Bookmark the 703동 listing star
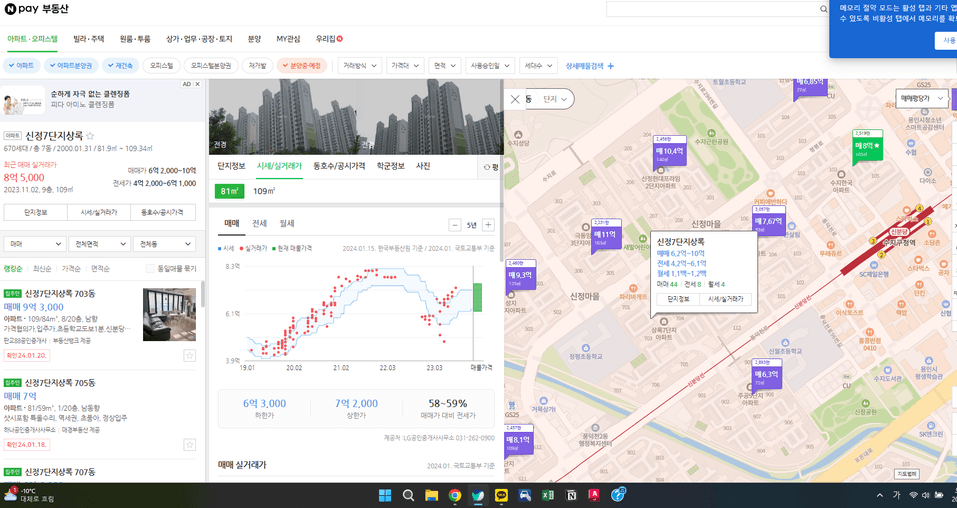Screen dimensions: 957x508 point(190,355)
